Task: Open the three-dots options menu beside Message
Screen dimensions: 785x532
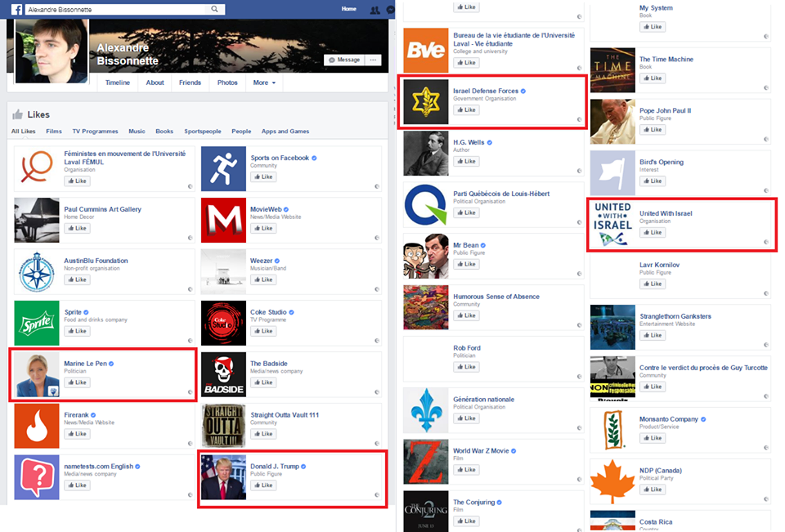Action: coord(373,60)
